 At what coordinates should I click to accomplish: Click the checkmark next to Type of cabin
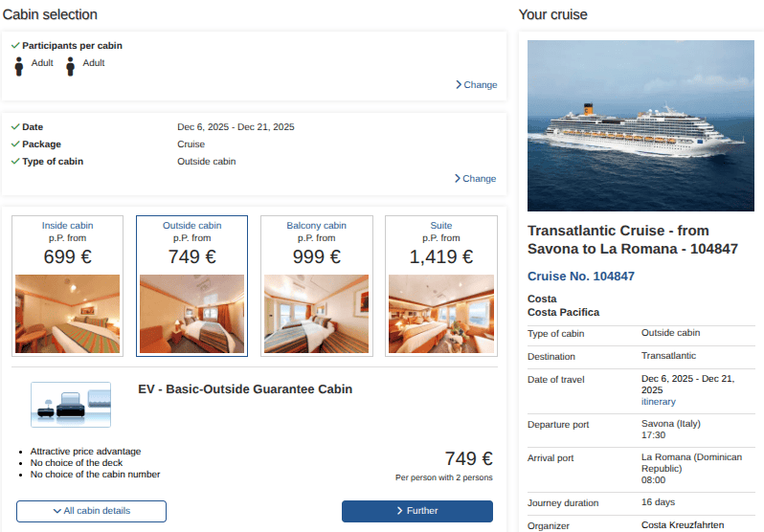click(15, 162)
